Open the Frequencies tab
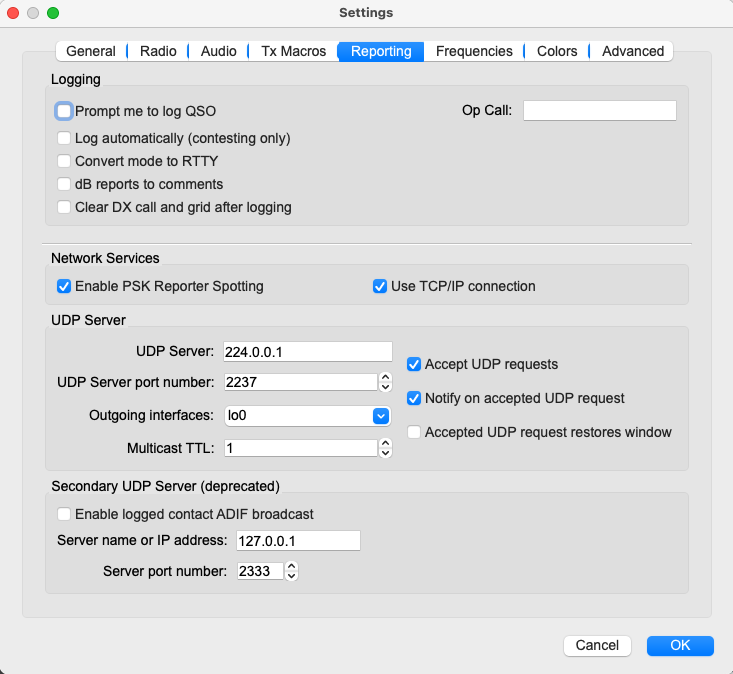The height and width of the screenshot is (674, 733). click(474, 51)
